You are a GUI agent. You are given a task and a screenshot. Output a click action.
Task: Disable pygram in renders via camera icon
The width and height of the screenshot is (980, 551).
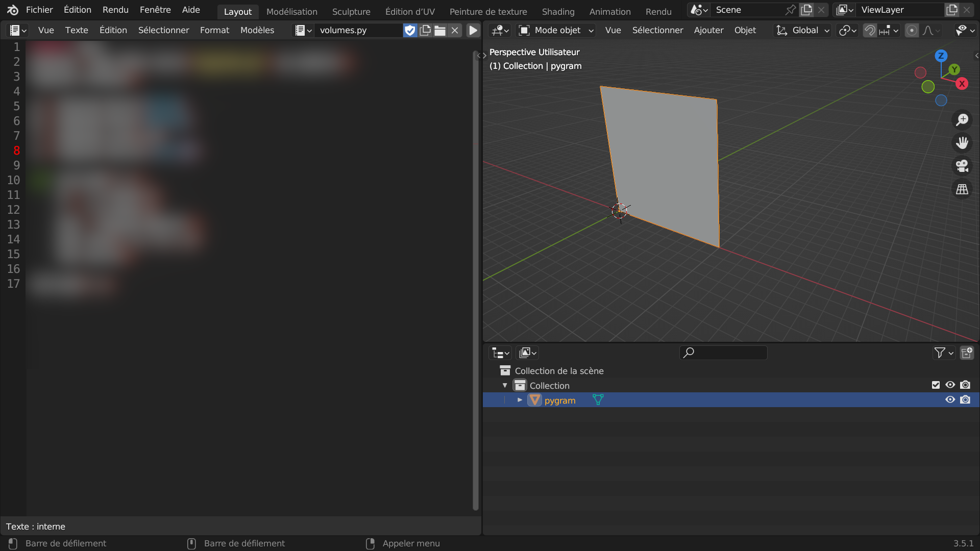965,400
